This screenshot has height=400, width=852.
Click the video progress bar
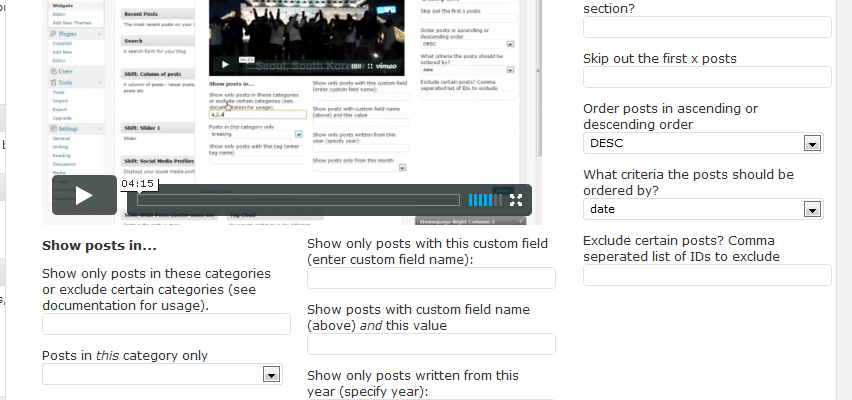tap(298, 200)
